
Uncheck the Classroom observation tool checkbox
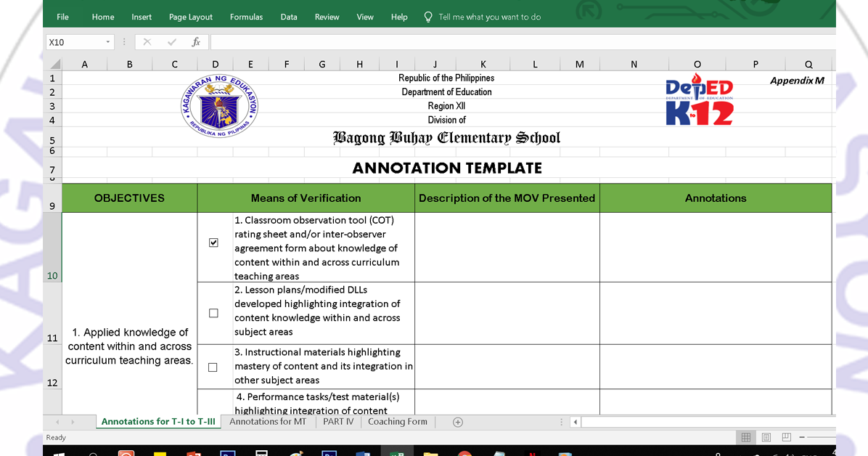213,242
